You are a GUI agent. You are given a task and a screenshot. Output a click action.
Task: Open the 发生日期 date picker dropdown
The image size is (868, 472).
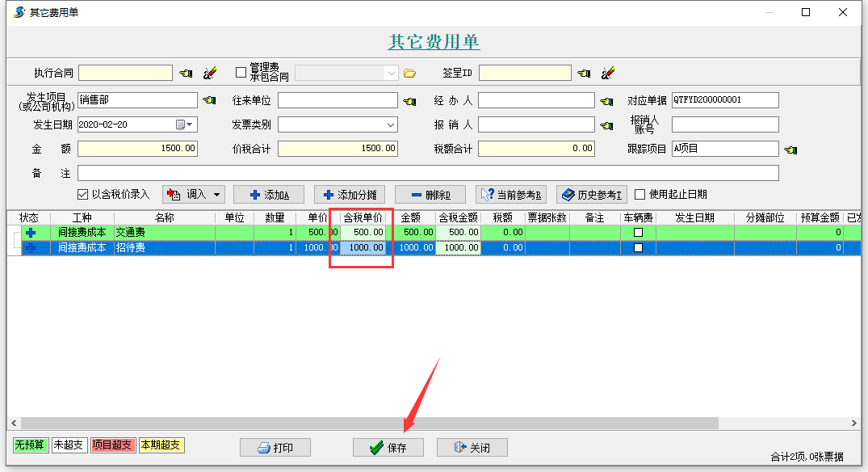coord(188,124)
